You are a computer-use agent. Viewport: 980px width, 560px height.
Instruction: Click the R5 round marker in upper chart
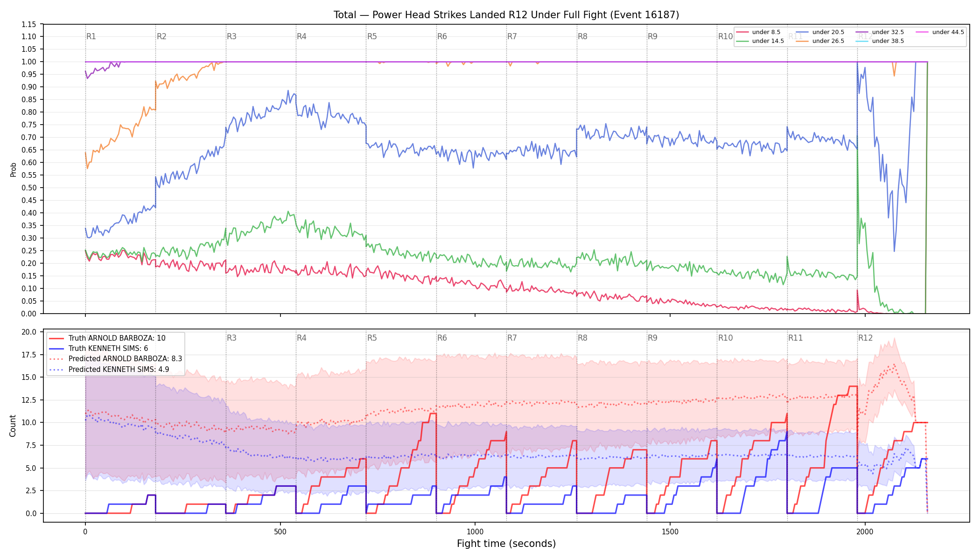[x=372, y=36]
